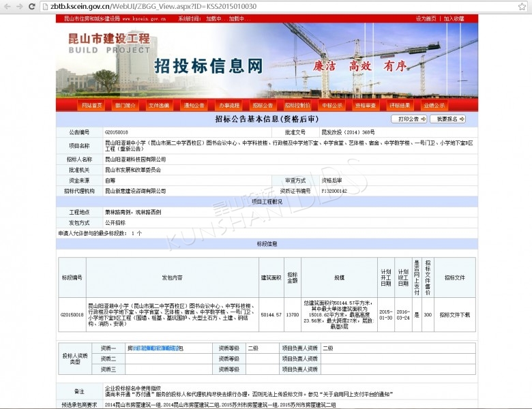This screenshot has height=409, width=532.
Task: Open the 部门简介 navigation item
Action: click(x=125, y=105)
